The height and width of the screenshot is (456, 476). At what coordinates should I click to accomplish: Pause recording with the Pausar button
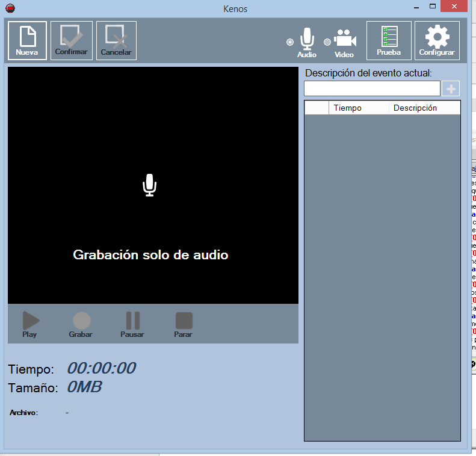tap(132, 324)
